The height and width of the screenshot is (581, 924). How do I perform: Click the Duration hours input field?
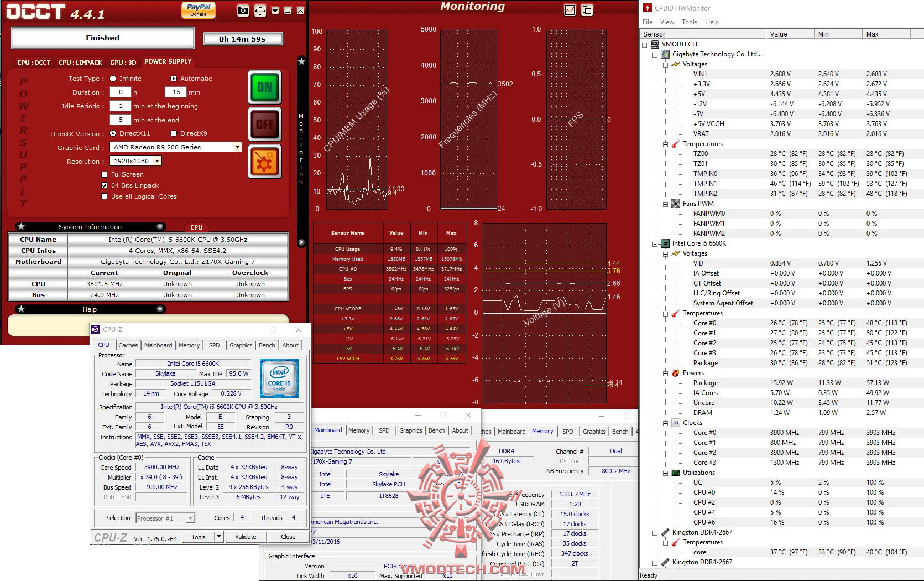[121, 92]
